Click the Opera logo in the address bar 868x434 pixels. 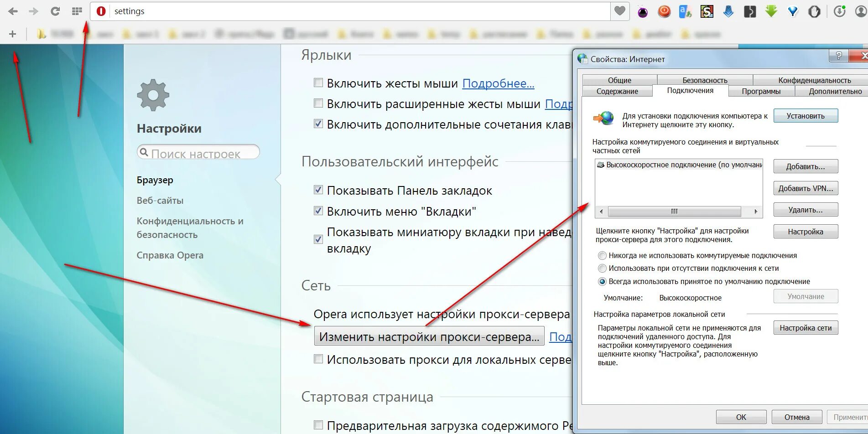coord(101,11)
